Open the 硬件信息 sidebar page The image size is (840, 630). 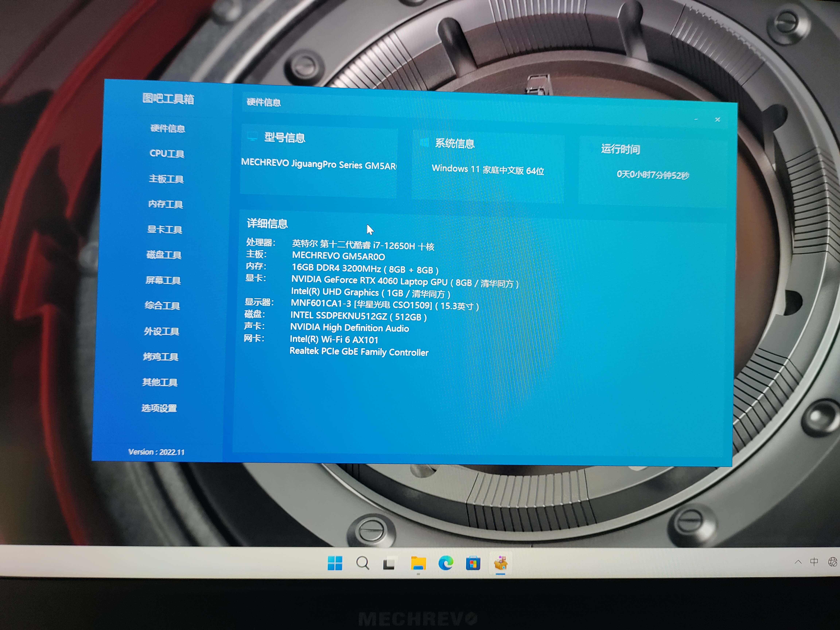pyautogui.click(x=168, y=129)
